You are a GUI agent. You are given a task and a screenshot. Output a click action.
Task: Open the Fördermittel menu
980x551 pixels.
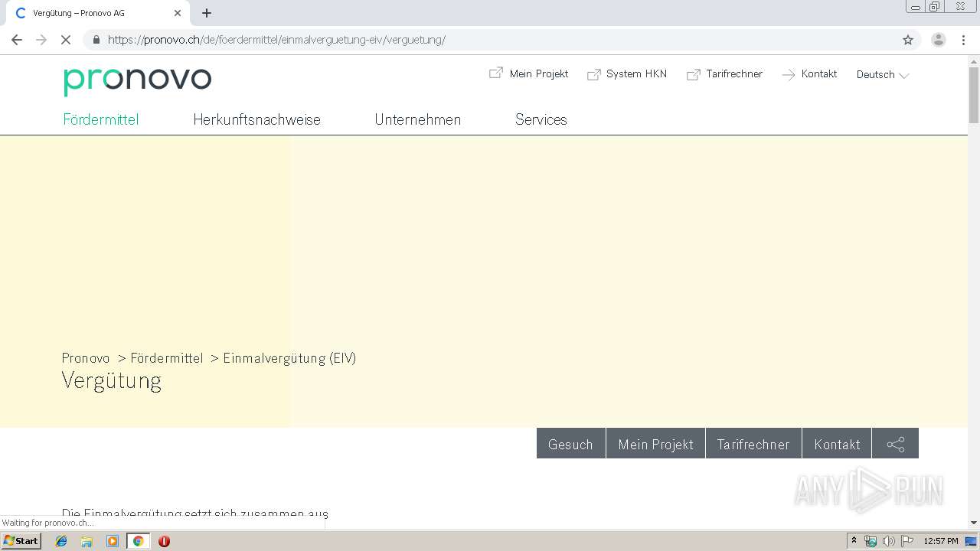(x=101, y=119)
